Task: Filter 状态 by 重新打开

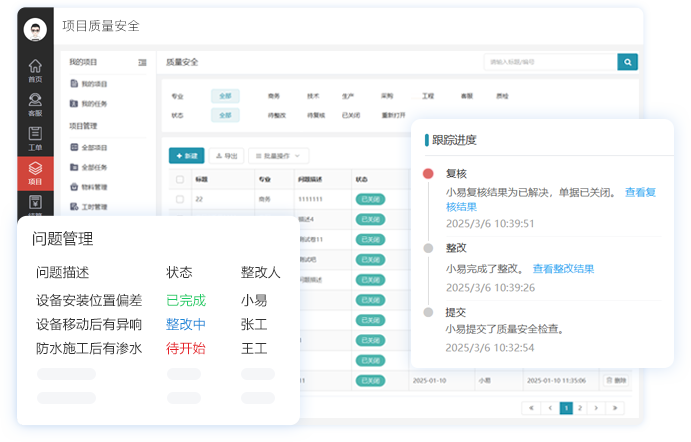Action: 393,115
